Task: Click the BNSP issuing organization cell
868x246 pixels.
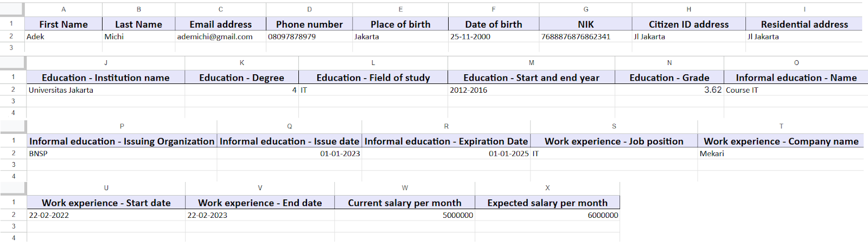Action: click(x=122, y=154)
